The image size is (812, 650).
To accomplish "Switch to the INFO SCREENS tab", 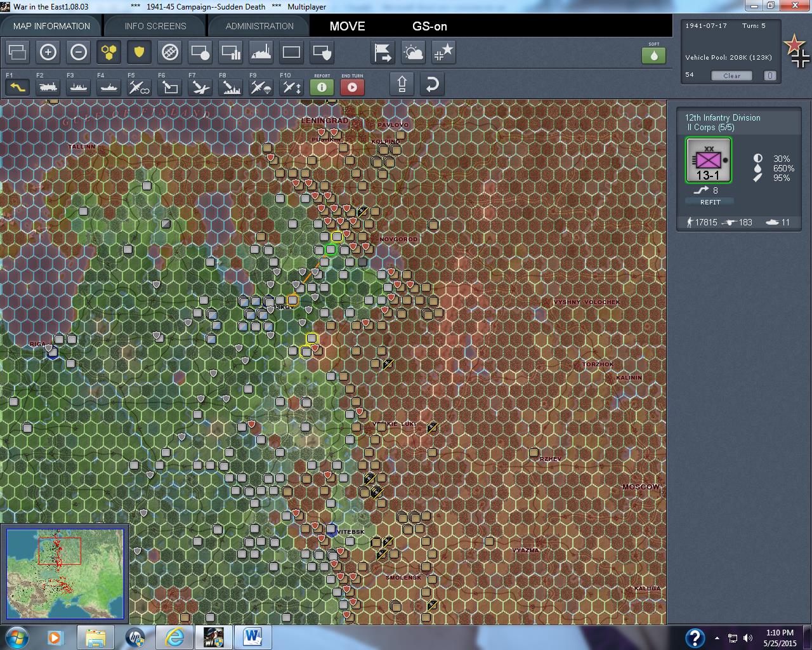I will [155, 26].
